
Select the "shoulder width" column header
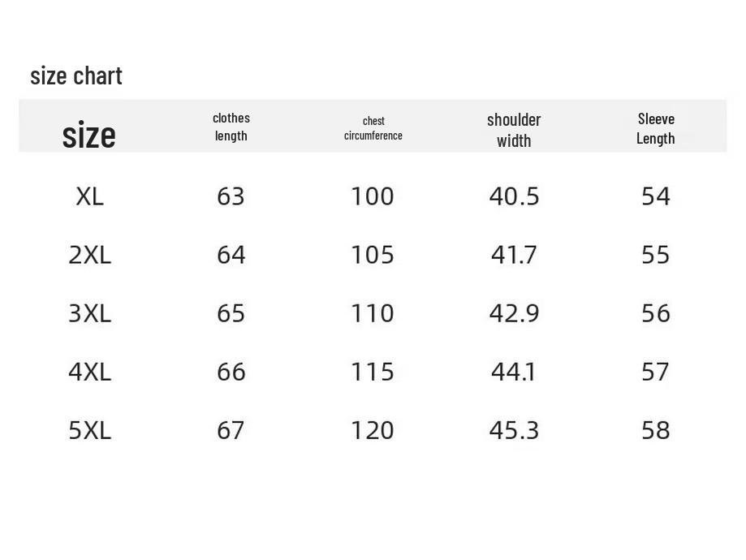(514, 130)
